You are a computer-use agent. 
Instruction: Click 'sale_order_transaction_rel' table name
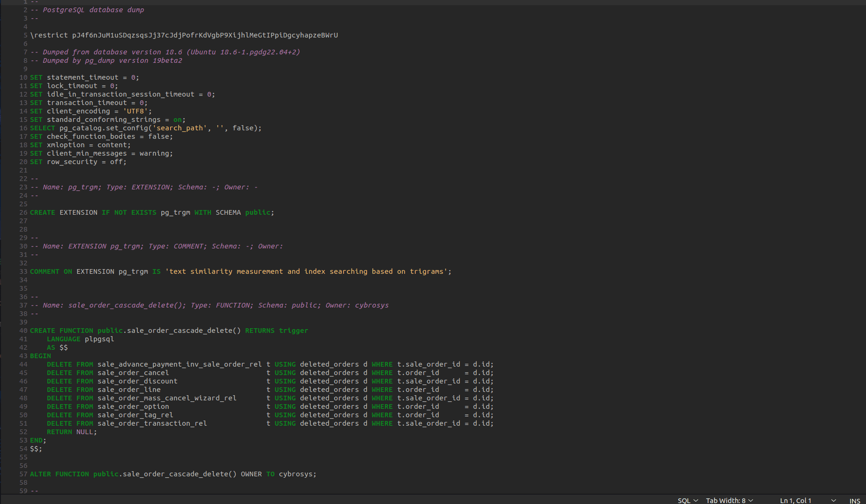[152, 423]
